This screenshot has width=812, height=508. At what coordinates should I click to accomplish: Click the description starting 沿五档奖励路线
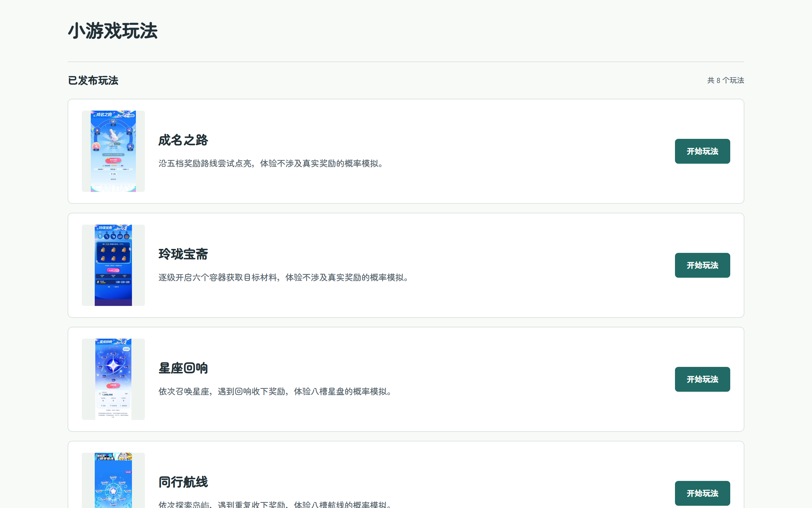pyautogui.click(x=272, y=164)
